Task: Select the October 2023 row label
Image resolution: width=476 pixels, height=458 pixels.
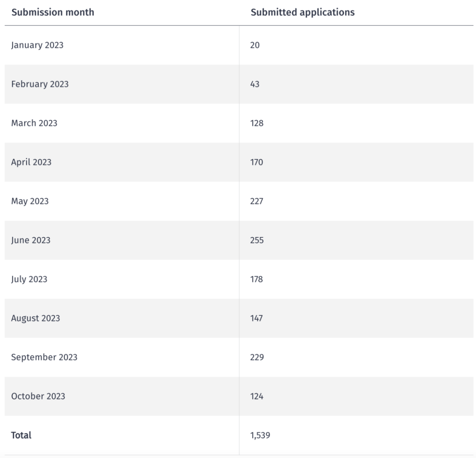Action: tap(38, 396)
